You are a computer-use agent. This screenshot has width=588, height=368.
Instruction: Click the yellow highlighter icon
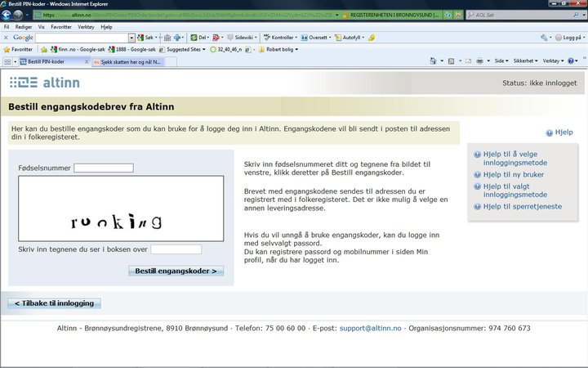coord(372,38)
